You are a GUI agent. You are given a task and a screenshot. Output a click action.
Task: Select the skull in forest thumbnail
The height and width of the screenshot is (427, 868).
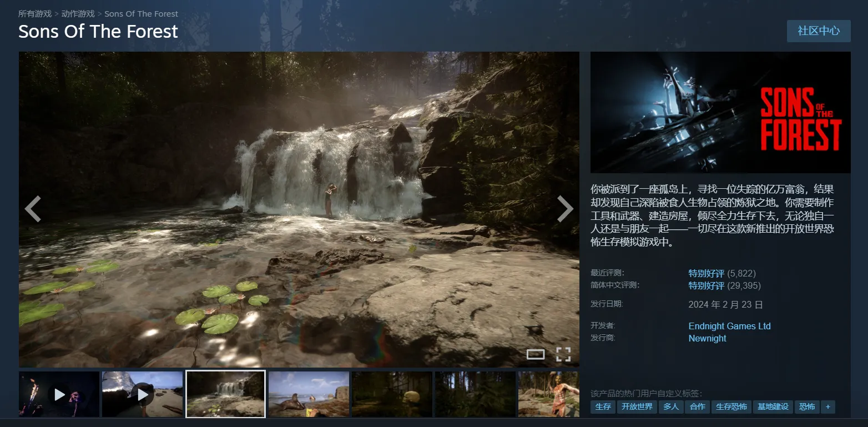392,394
